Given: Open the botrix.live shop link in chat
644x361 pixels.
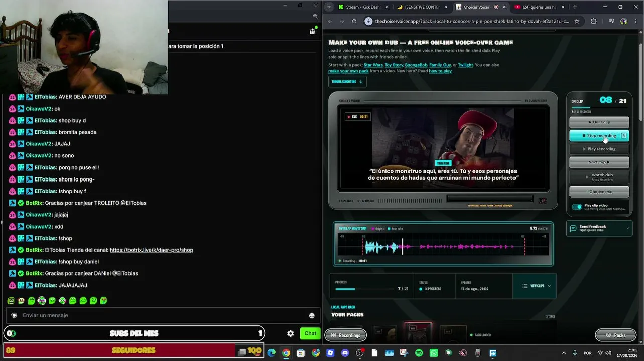Looking at the screenshot, I should click(152, 250).
